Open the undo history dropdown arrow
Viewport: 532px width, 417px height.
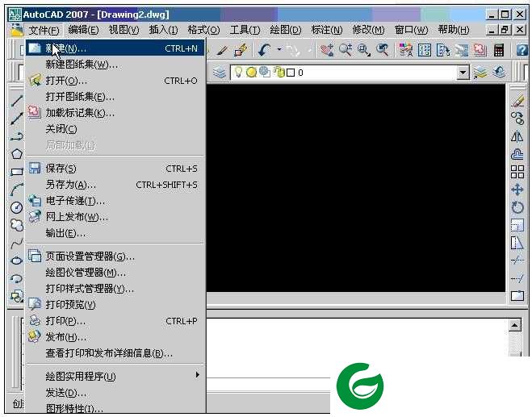279,50
